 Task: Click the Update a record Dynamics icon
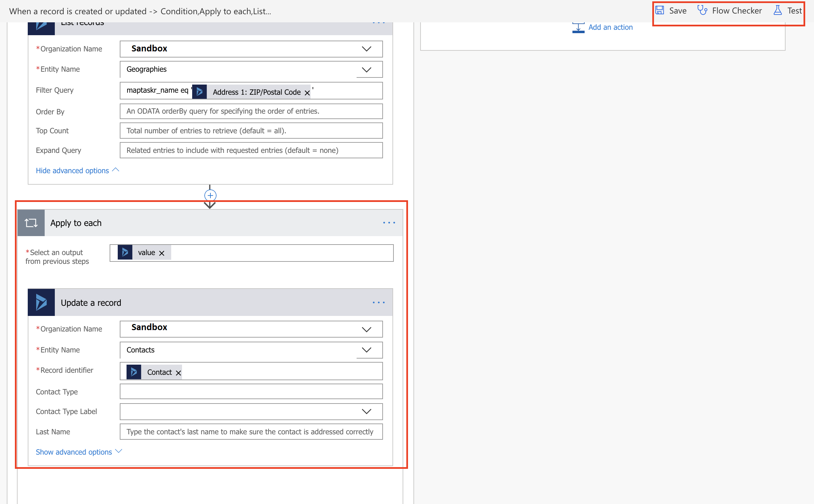[x=41, y=302]
